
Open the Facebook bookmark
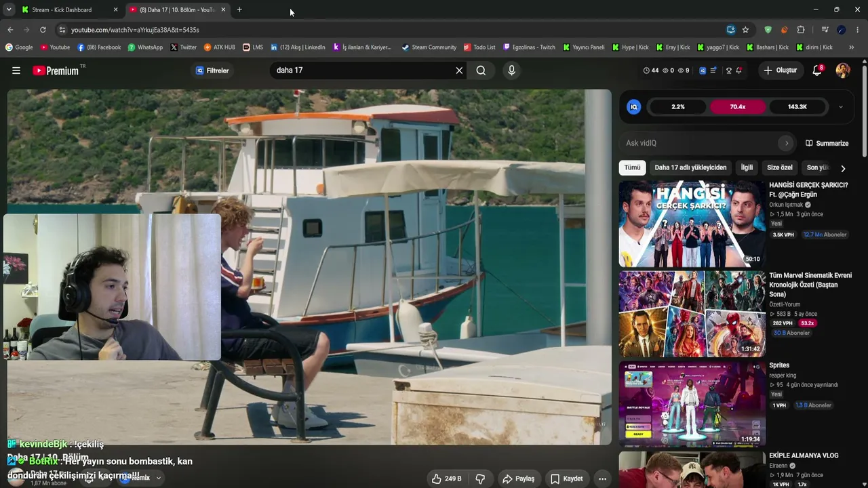point(99,47)
